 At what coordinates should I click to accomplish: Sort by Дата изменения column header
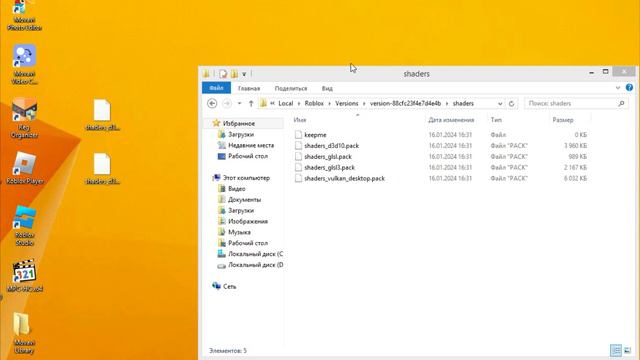451,120
